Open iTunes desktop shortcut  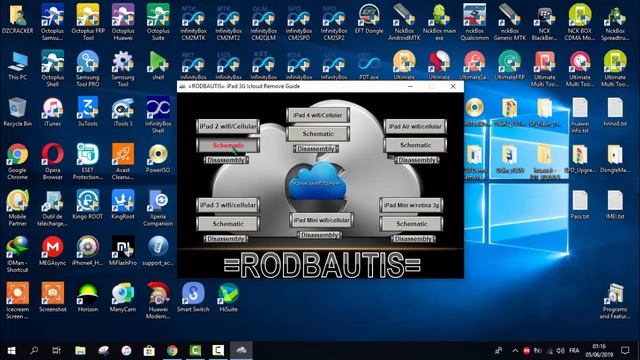[52, 112]
